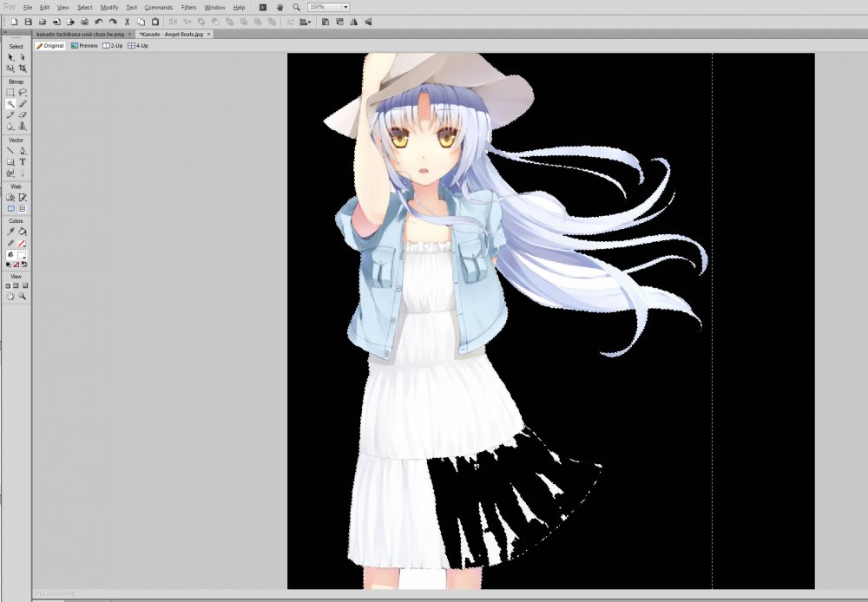Screen dimensions: 868x602
Task: Click the Save icon in toolbar
Action: (29, 23)
